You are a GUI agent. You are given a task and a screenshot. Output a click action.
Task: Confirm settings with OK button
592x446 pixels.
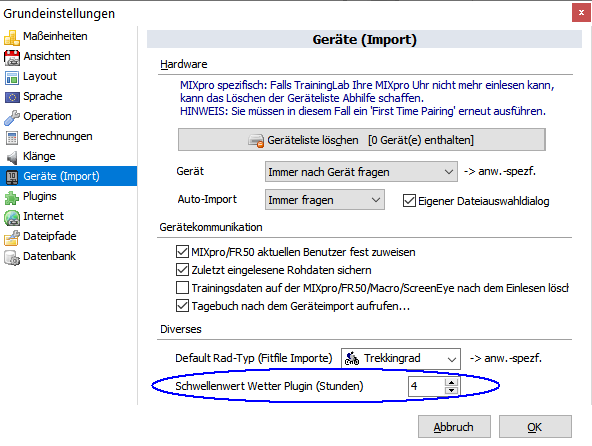click(535, 427)
